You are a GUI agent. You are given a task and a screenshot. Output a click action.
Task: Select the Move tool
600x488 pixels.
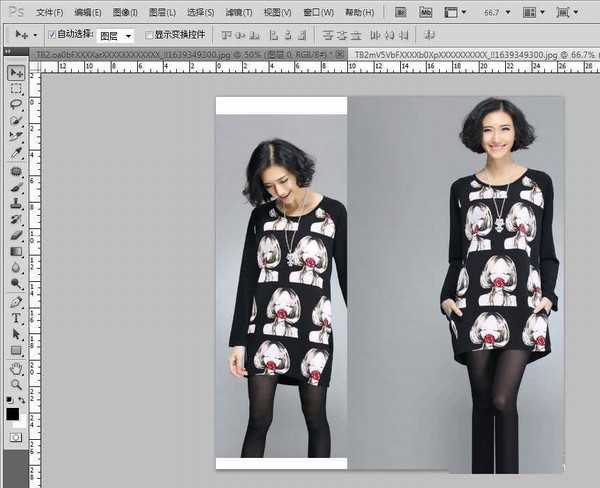(x=17, y=73)
